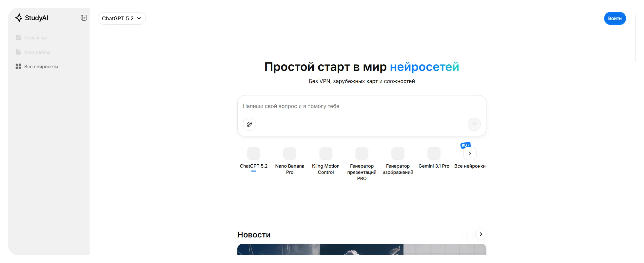Expand Все нейронки chevron button
This screenshot has height=263, width=644.
470,154
